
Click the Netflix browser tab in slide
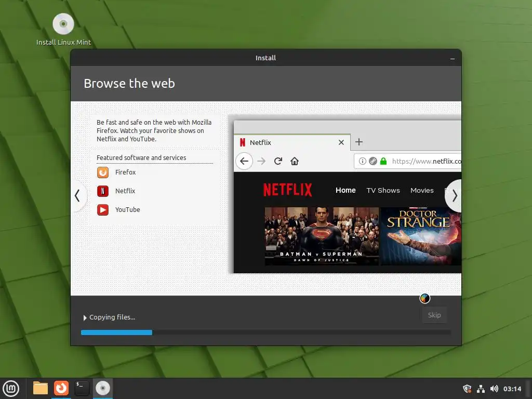click(x=292, y=142)
